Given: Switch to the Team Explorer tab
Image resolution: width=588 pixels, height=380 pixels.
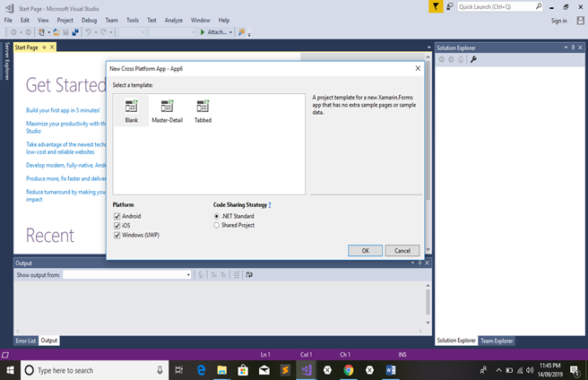Looking at the screenshot, I should pyautogui.click(x=497, y=341).
